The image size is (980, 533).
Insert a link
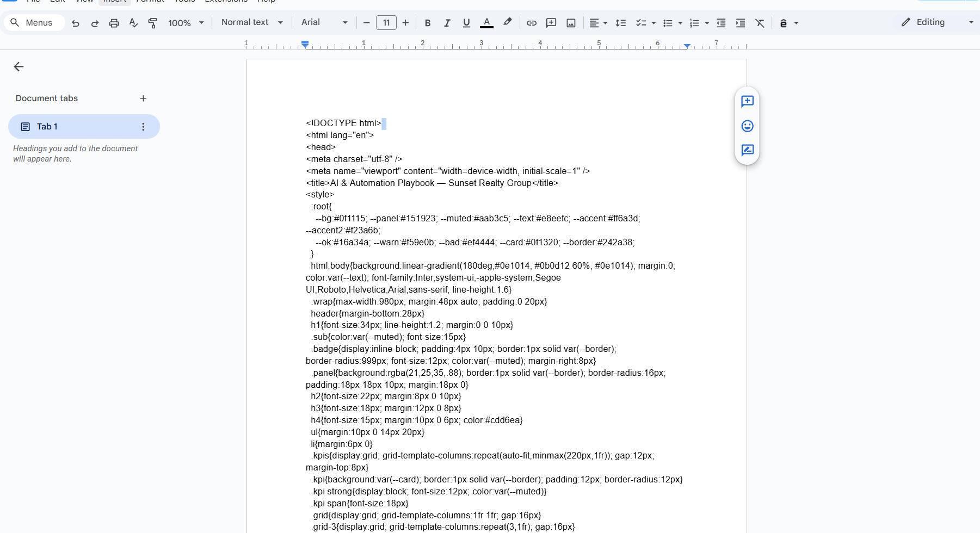coord(532,23)
